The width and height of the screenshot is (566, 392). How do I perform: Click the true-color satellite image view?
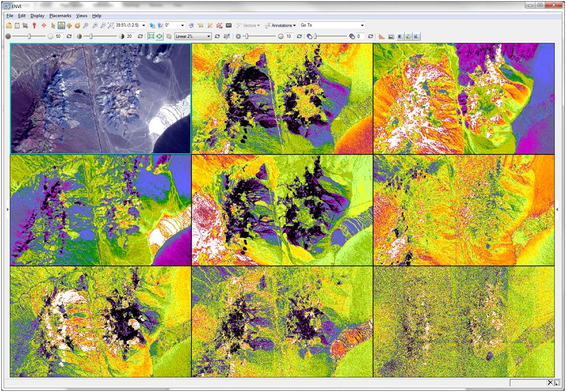[101, 98]
